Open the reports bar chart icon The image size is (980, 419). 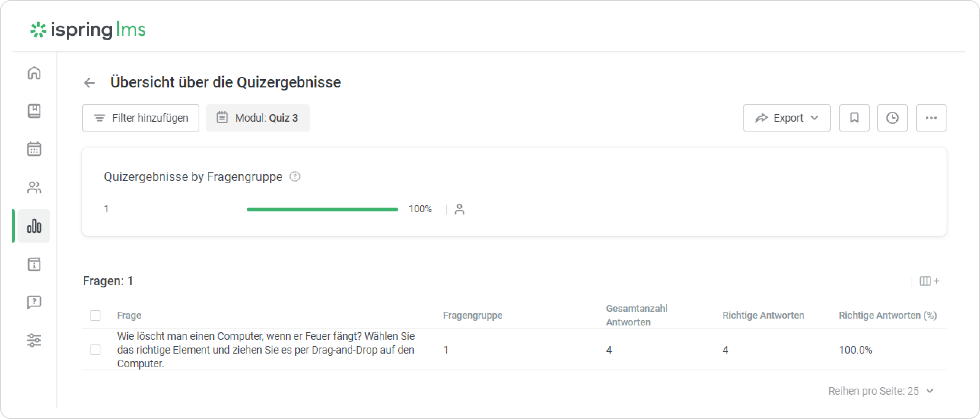34,226
